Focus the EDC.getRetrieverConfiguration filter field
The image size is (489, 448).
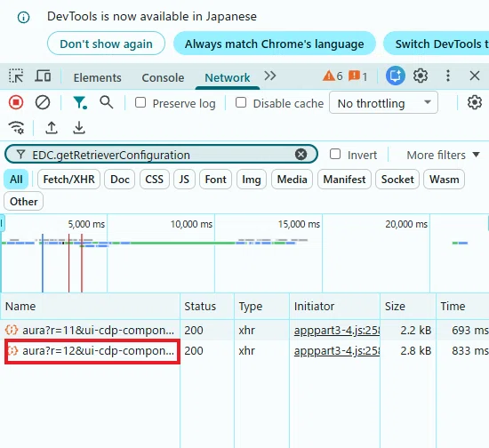coord(162,155)
